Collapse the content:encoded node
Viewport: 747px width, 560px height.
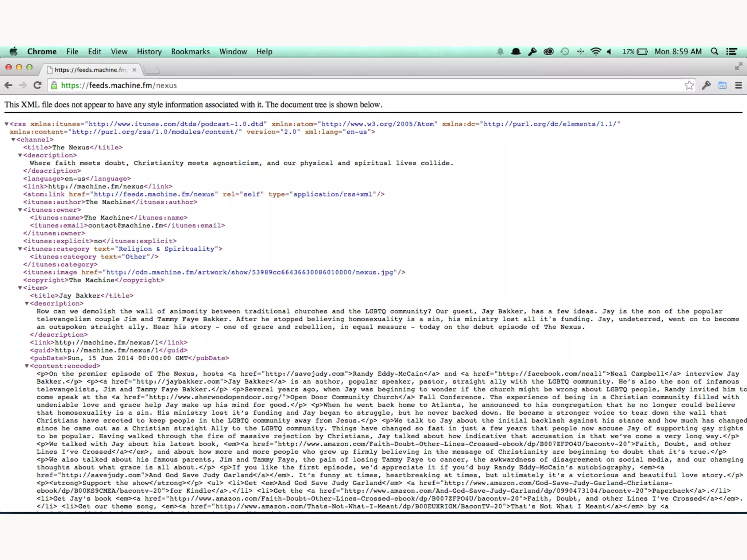[27, 366]
